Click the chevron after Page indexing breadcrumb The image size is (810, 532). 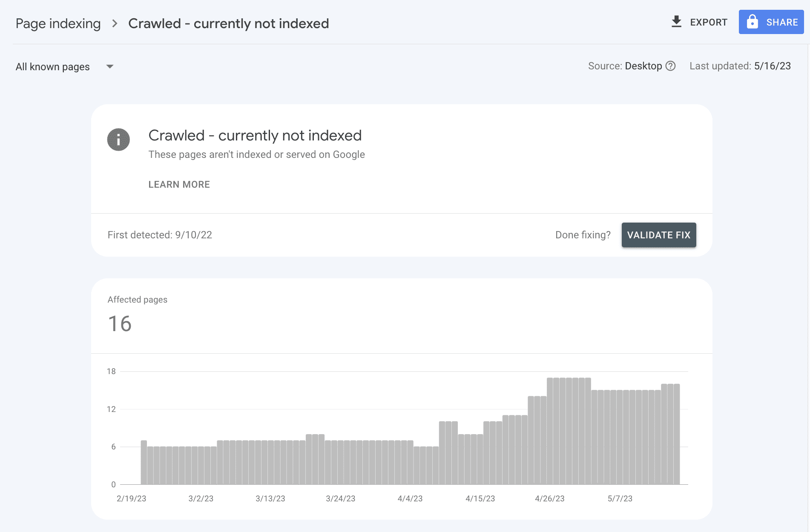(114, 24)
